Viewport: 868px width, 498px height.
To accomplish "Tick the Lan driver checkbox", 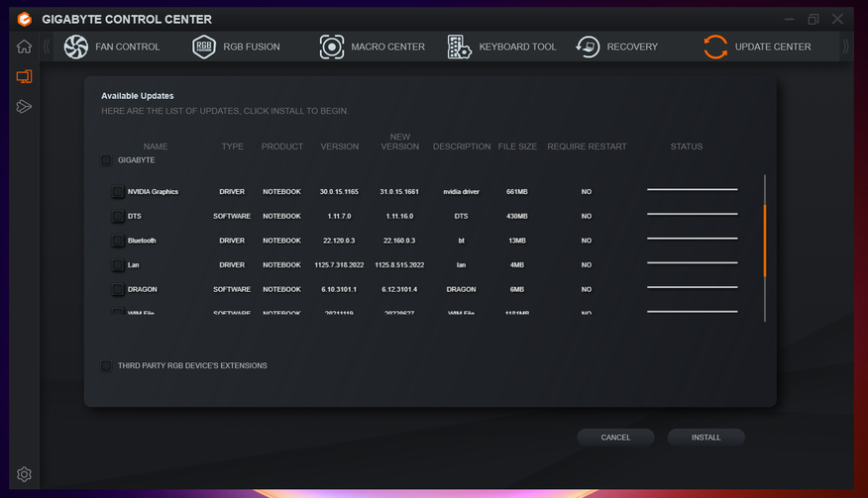I will click(117, 264).
